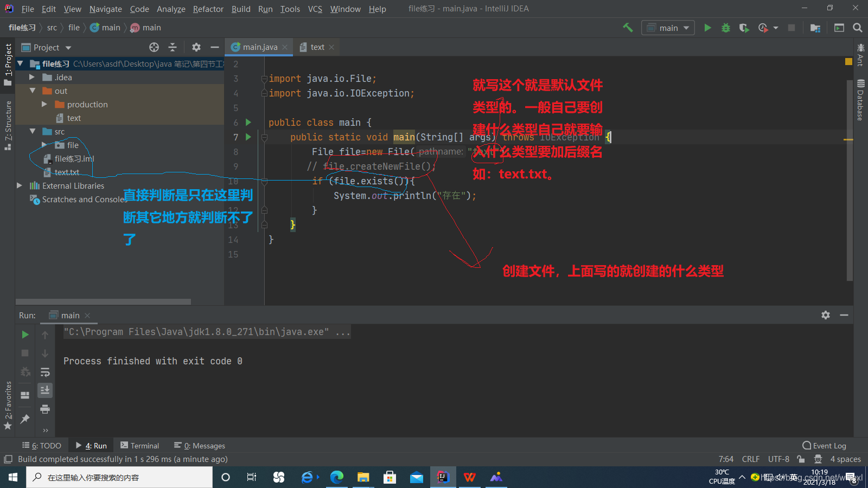
Task: Expand External Libraries node
Action: coord(20,185)
